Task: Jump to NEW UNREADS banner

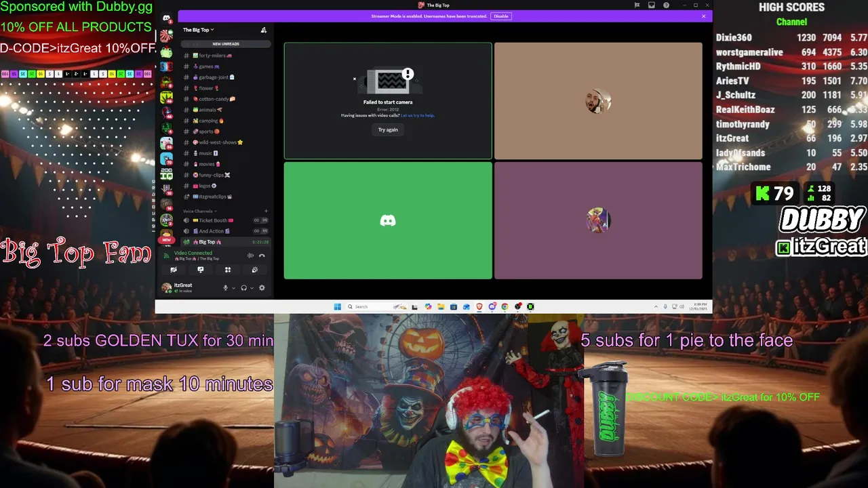Action: click(x=225, y=44)
